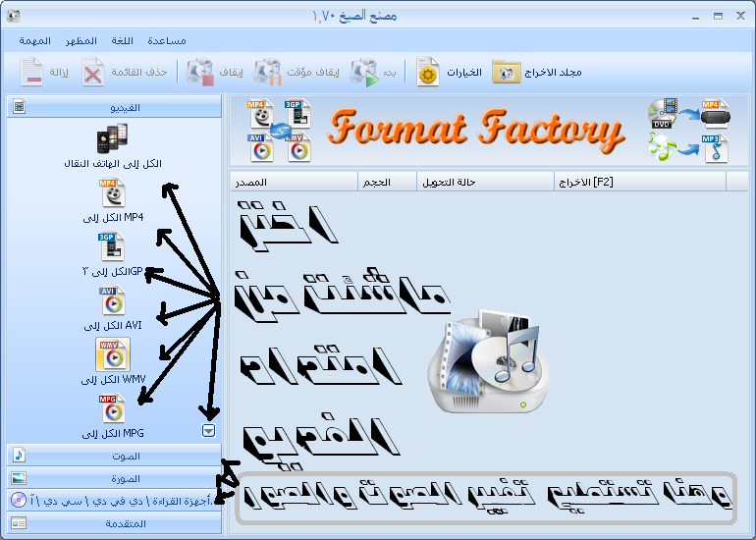Click the music note icon in الصوت header
This screenshot has width=756, height=540.
19,455
